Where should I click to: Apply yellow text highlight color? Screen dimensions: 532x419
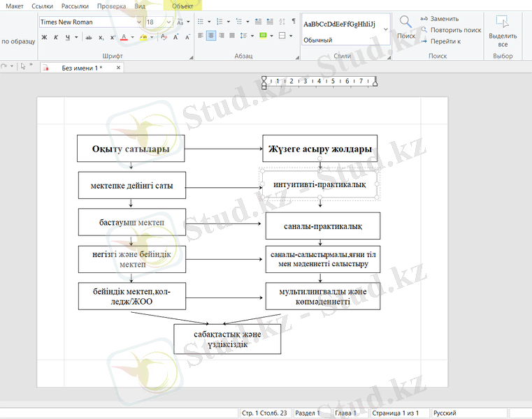coord(143,37)
